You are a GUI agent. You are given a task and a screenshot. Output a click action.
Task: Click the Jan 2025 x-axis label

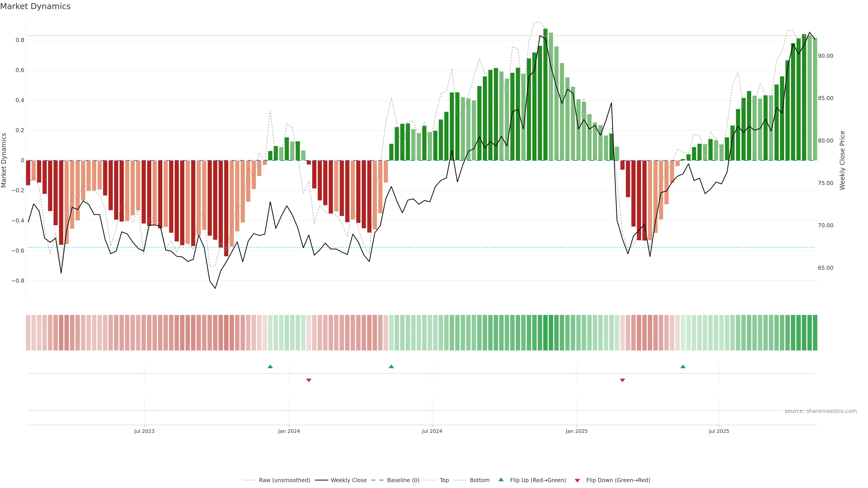577,431
